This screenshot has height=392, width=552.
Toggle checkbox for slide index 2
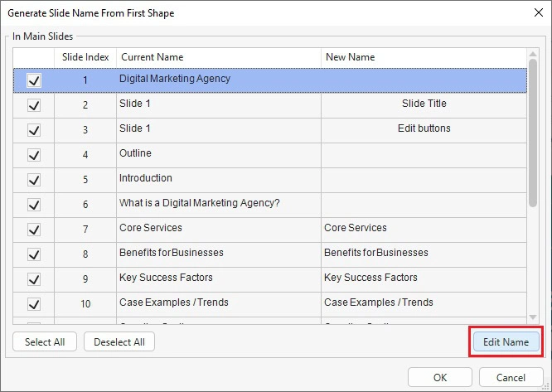(x=34, y=105)
